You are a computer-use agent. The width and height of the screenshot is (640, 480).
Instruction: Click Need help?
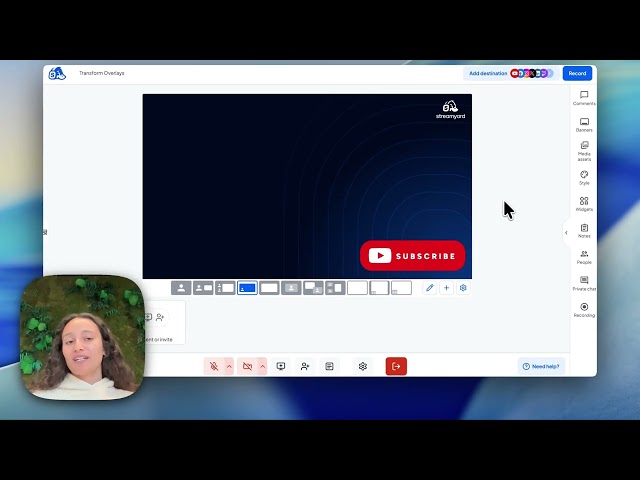(541, 367)
